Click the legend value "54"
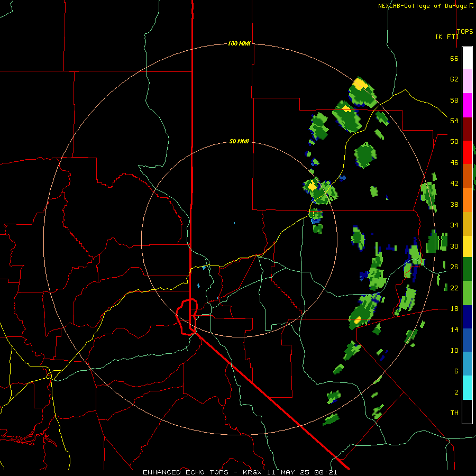476x476 pixels. [x=454, y=121]
